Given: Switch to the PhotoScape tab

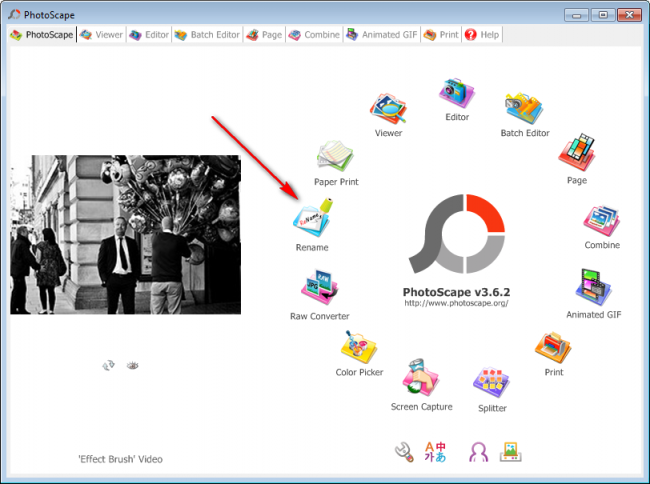Looking at the screenshot, I should pyautogui.click(x=42, y=35).
